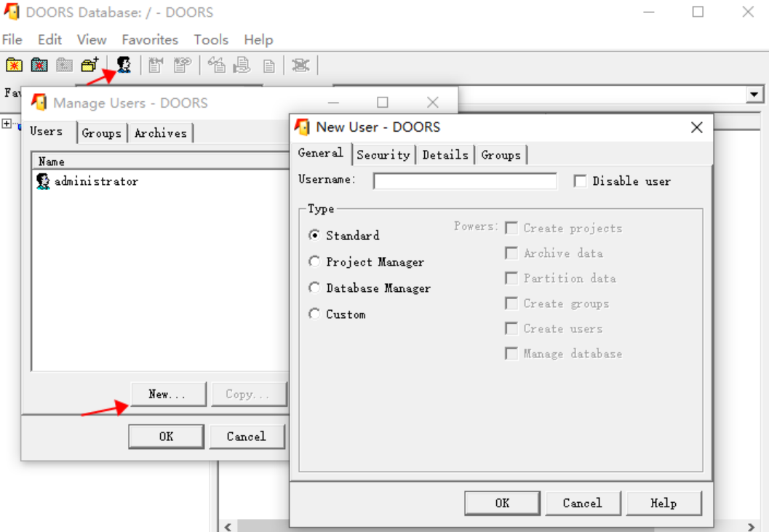
Task: Toggle the Partition data power checkbox
Action: (511, 278)
